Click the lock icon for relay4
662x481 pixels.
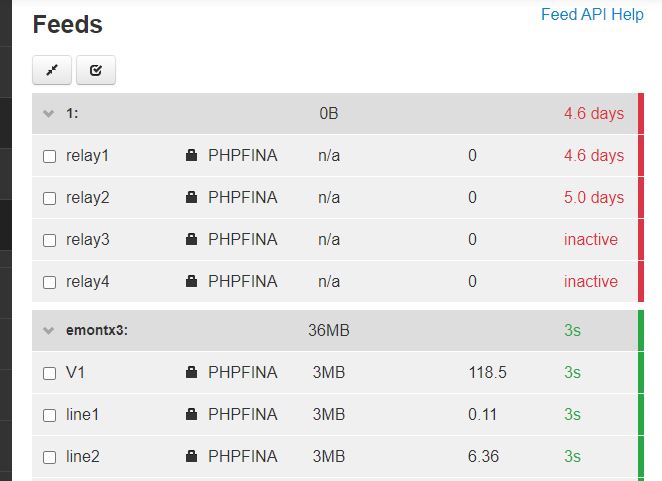click(191, 281)
